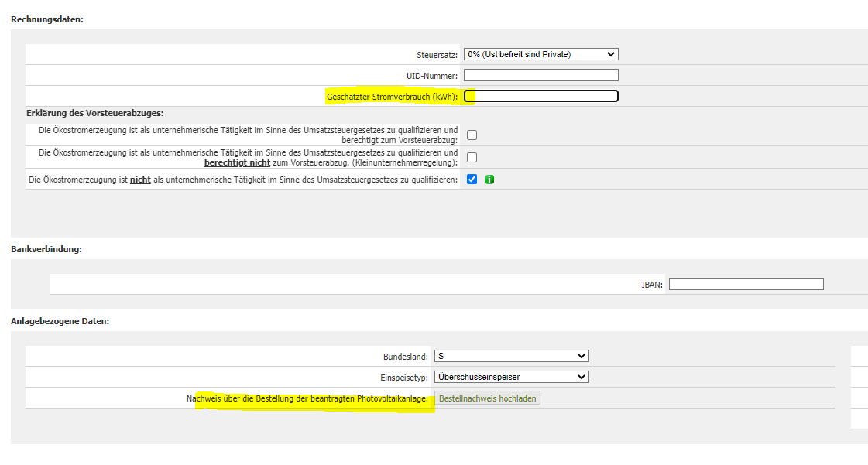Open the Steuersatz dropdown
The height and width of the screenshot is (465, 868).
coord(540,54)
